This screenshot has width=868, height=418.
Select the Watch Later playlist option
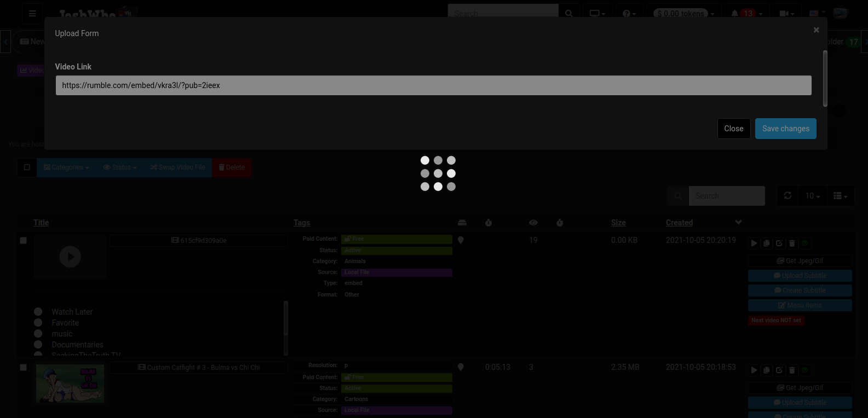(x=38, y=311)
